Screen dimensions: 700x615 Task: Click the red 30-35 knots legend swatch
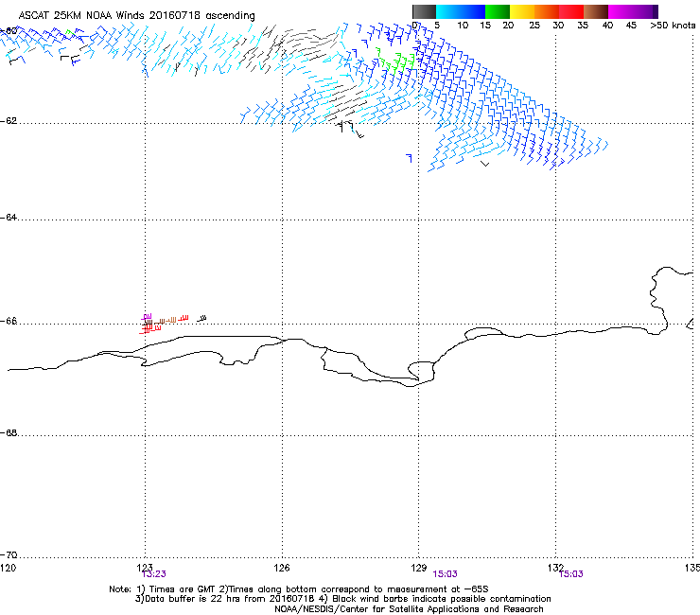[x=571, y=11]
